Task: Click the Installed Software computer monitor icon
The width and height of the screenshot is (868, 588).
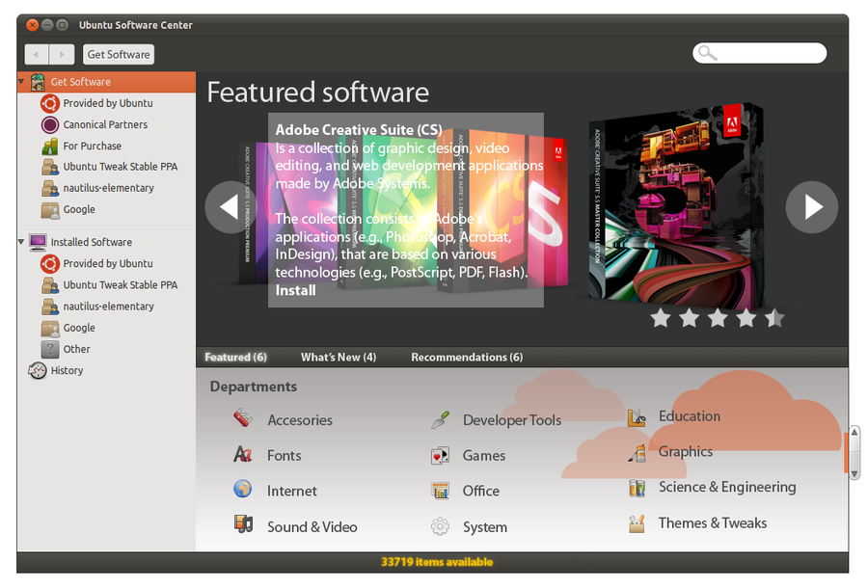Action: pos(38,242)
